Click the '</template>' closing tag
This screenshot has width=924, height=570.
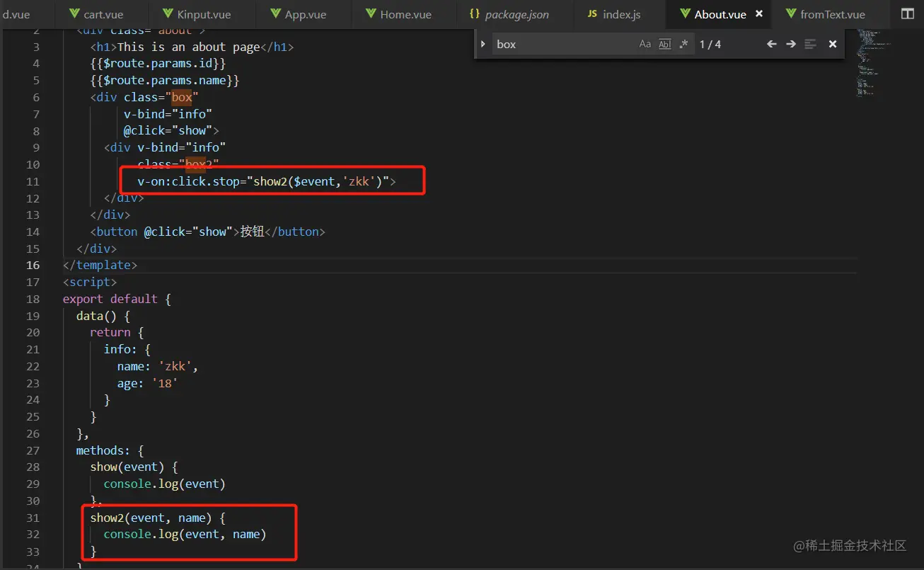pyautogui.click(x=100, y=265)
